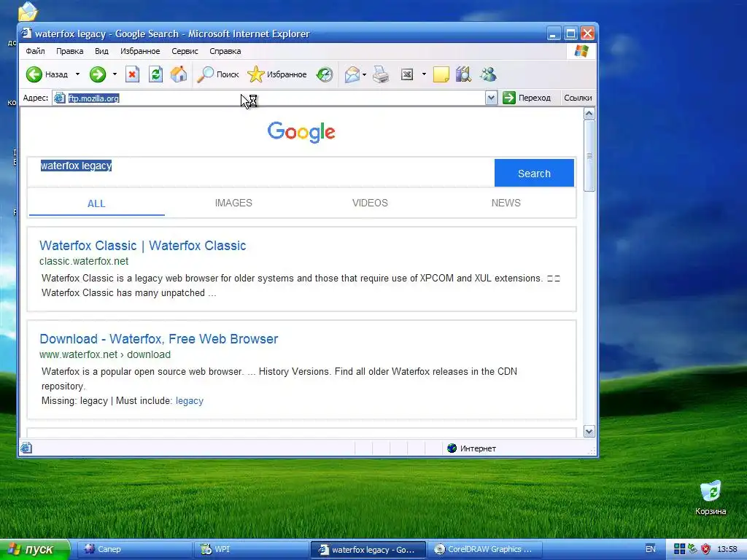Click the network connection tray icon
This screenshot has height=560, width=747.
pos(693,548)
